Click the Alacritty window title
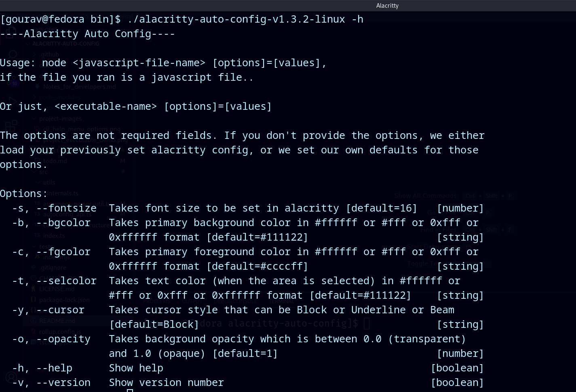576x392 pixels. 387,5
